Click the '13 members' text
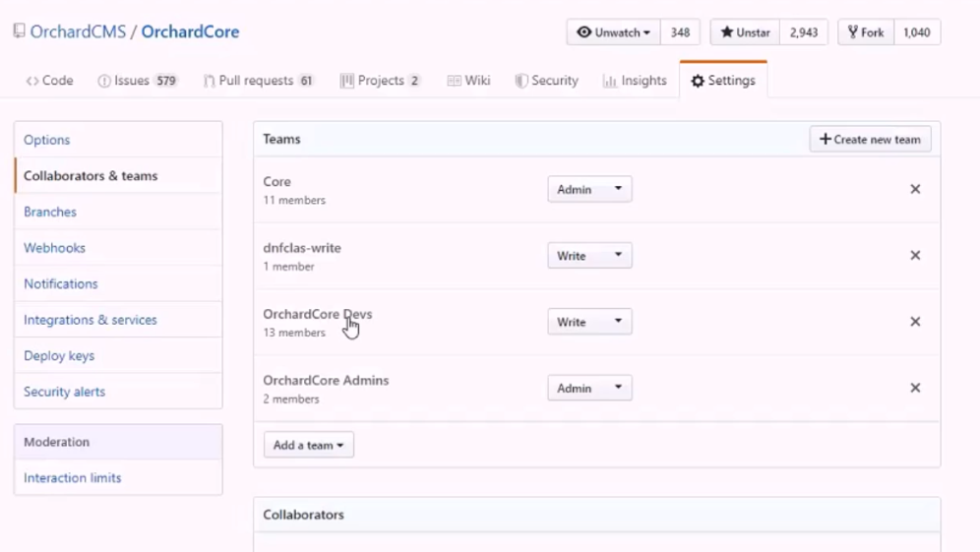Screen dimensions: 980x552 (294, 333)
